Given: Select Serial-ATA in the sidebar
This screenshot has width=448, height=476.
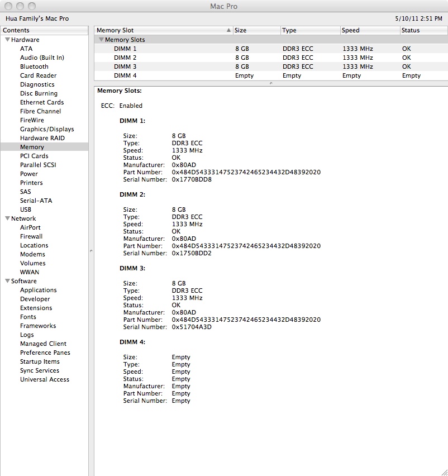Looking at the screenshot, I should coord(36,201).
